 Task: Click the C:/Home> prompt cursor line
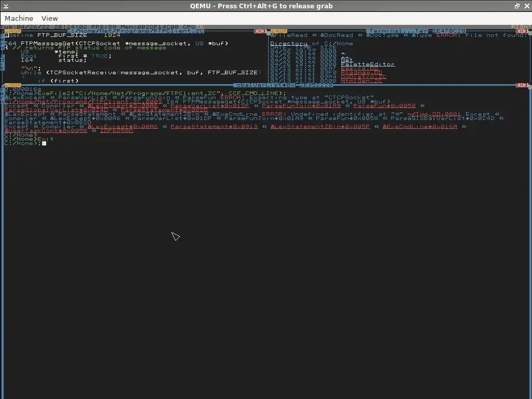[x=25, y=143]
